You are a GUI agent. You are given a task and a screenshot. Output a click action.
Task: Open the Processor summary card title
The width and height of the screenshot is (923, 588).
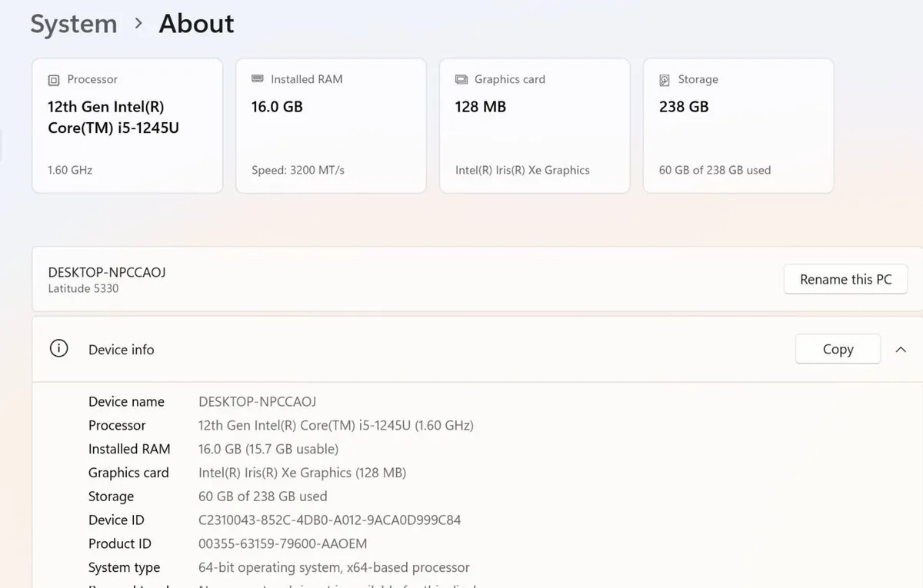tap(92, 79)
